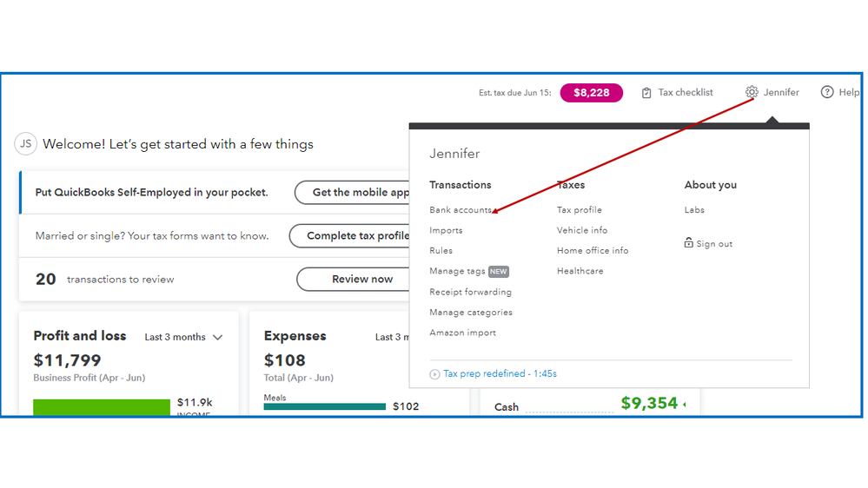Click the play icon for tax prep video
868x488 pixels.
pyautogui.click(x=434, y=374)
